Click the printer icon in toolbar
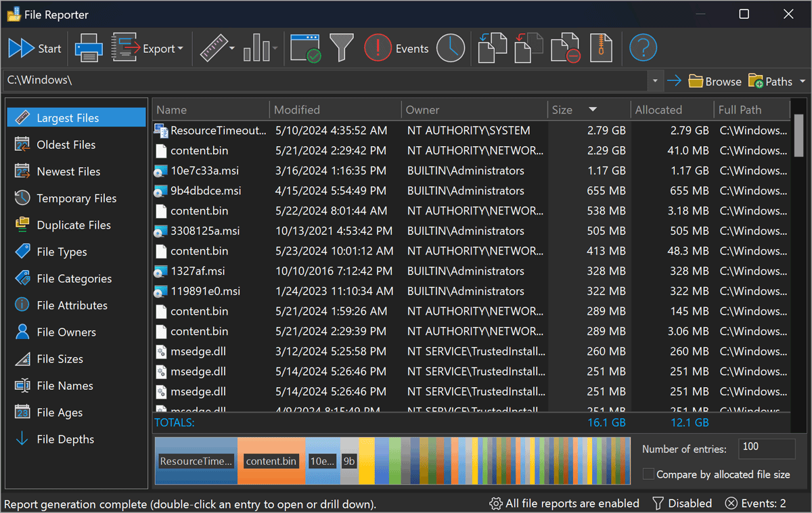Image resolution: width=812 pixels, height=513 pixels. (88, 48)
